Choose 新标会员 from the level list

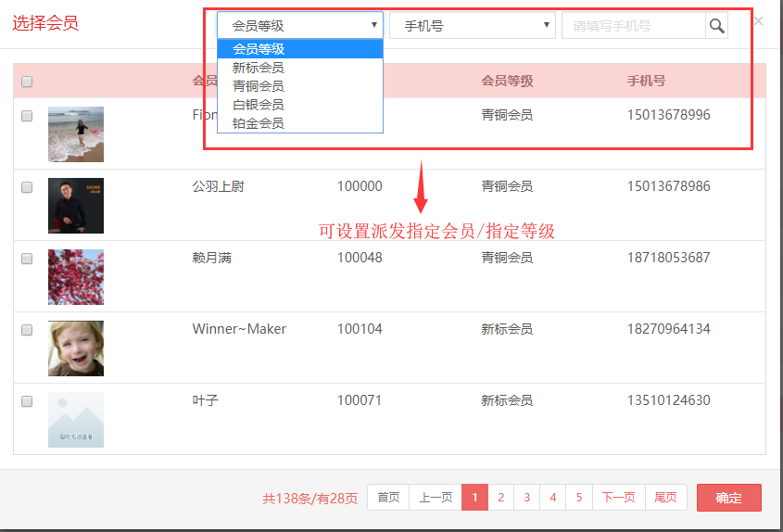coord(259,68)
